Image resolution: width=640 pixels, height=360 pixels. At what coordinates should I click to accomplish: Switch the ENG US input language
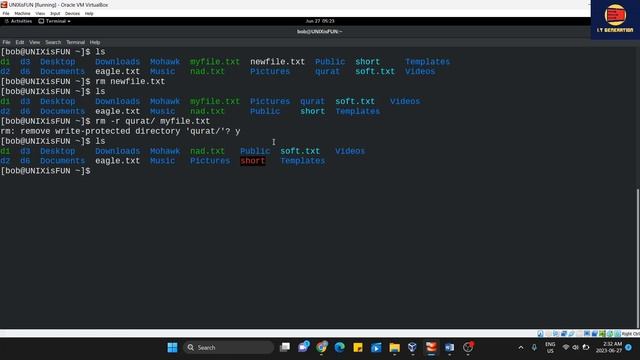tap(550, 347)
